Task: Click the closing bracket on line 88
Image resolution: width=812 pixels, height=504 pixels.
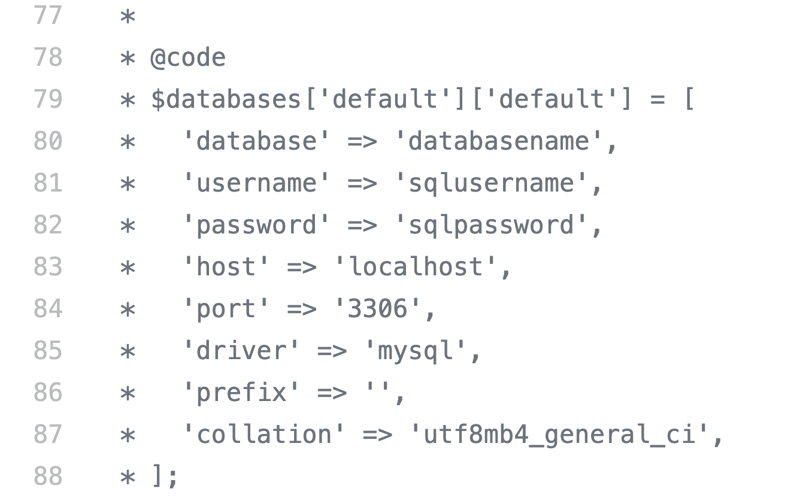Action: (157, 476)
